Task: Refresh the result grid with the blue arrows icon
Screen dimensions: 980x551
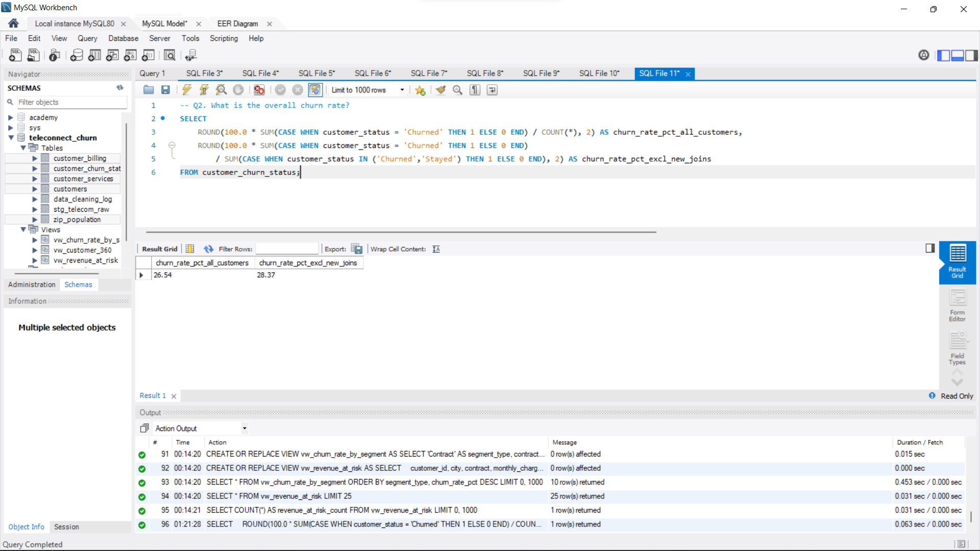Action: click(208, 249)
